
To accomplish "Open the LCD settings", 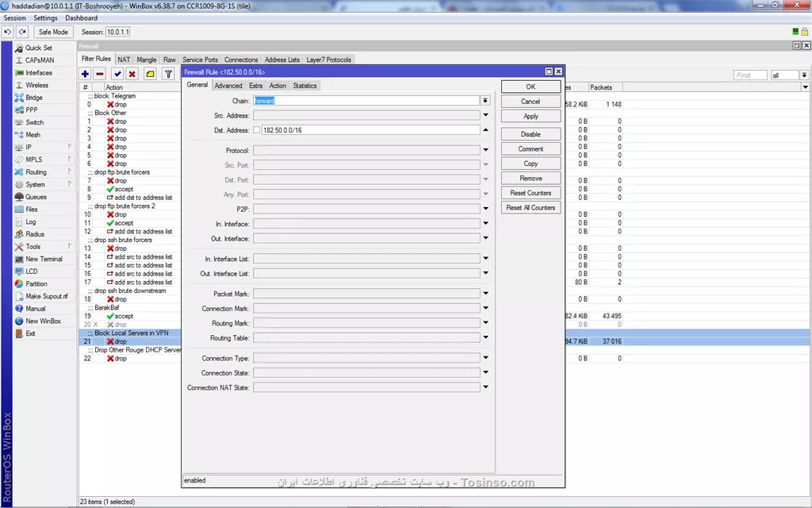I will click(x=32, y=271).
